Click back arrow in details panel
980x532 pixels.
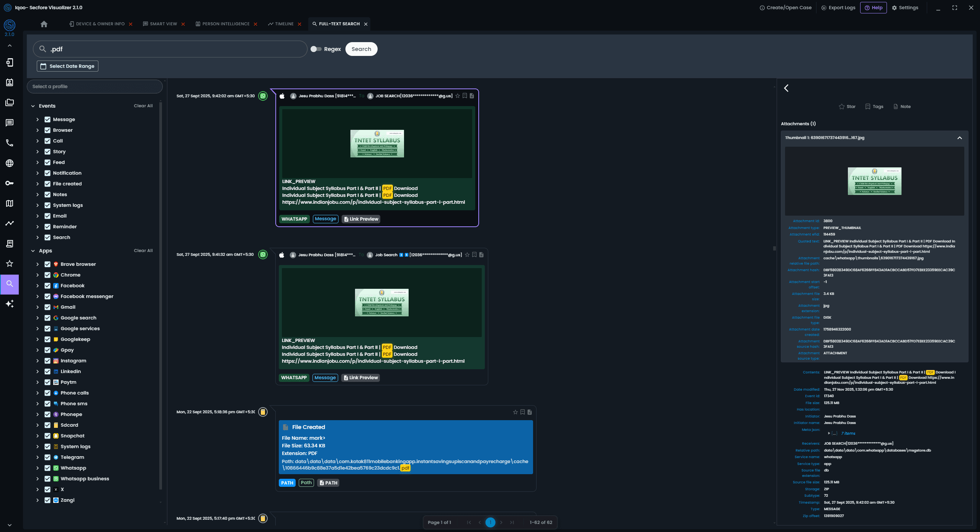pyautogui.click(x=786, y=88)
